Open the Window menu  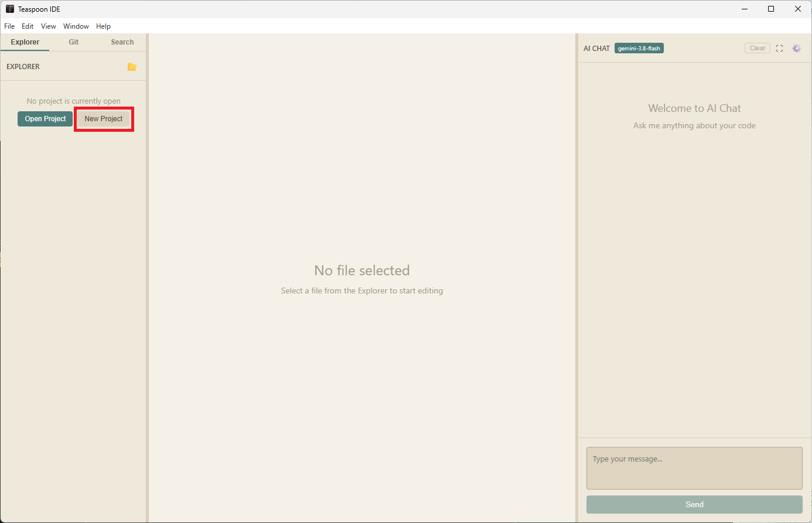click(x=76, y=26)
